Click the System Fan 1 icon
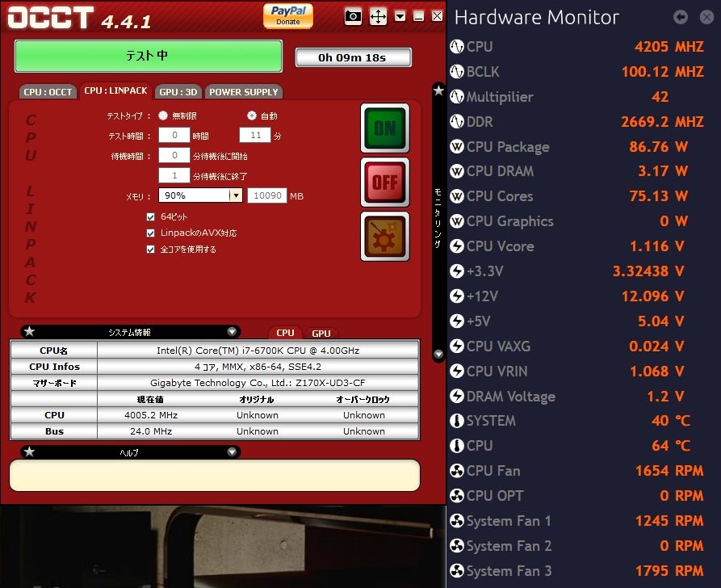Image resolution: width=721 pixels, height=588 pixels. click(x=457, y=521)
